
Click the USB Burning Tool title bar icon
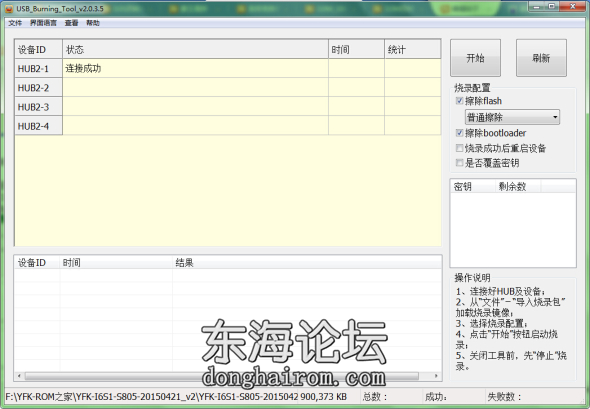(9, 8)
